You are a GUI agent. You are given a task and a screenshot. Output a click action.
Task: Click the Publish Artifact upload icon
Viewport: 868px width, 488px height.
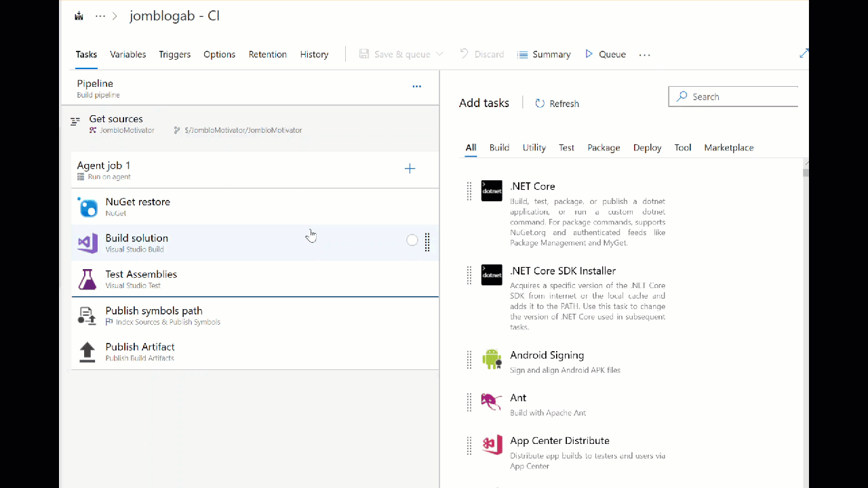tap(87, 352)
